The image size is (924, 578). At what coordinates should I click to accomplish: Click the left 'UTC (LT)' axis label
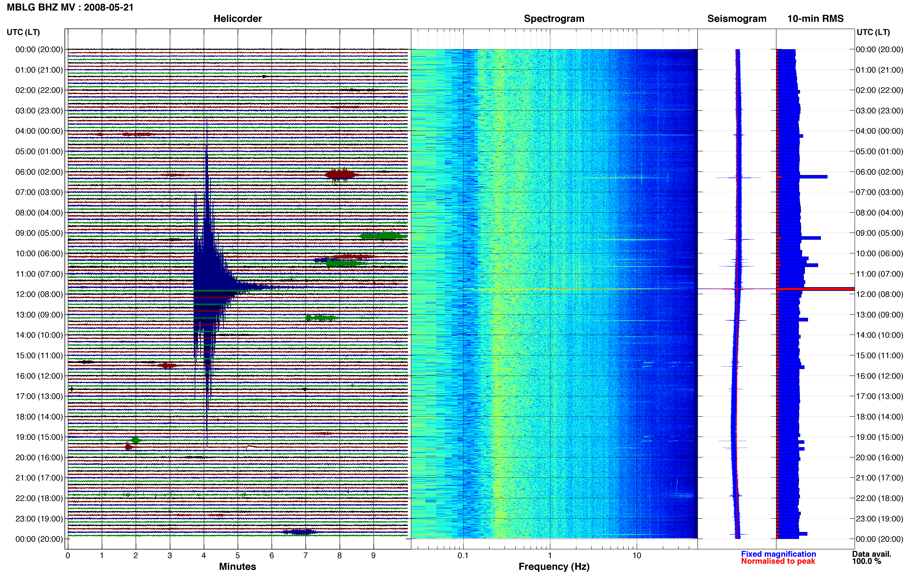tap(23, 32)
